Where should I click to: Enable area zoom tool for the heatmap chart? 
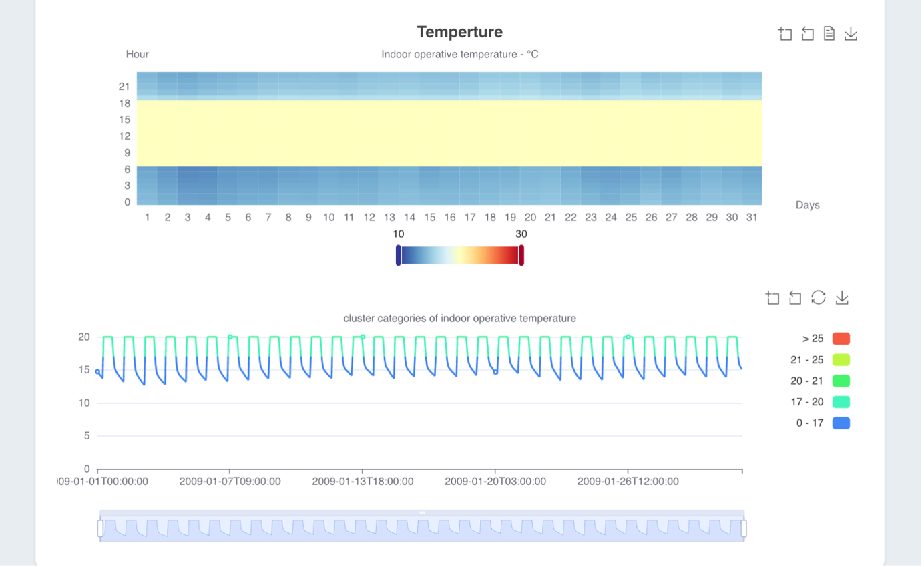tap(785, 34)
